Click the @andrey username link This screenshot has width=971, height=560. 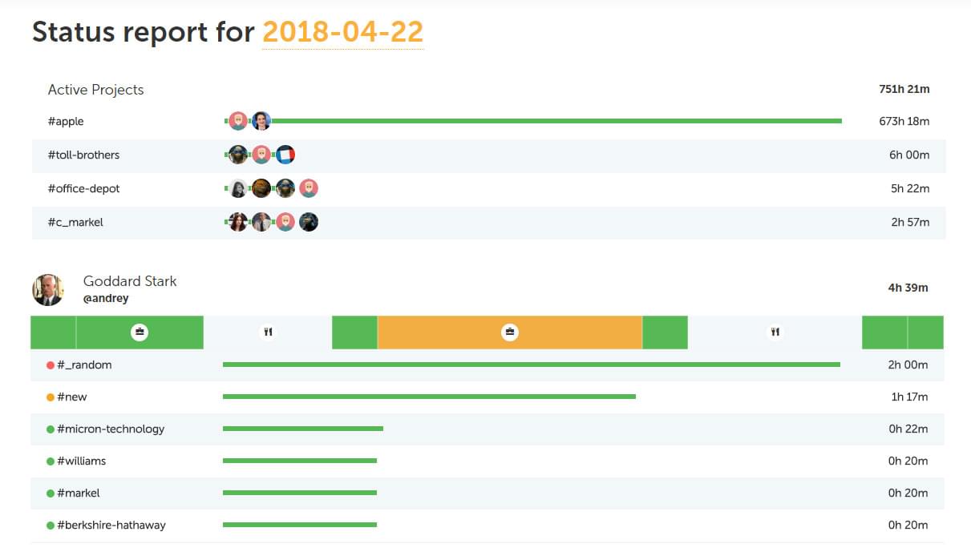point(105,298)
